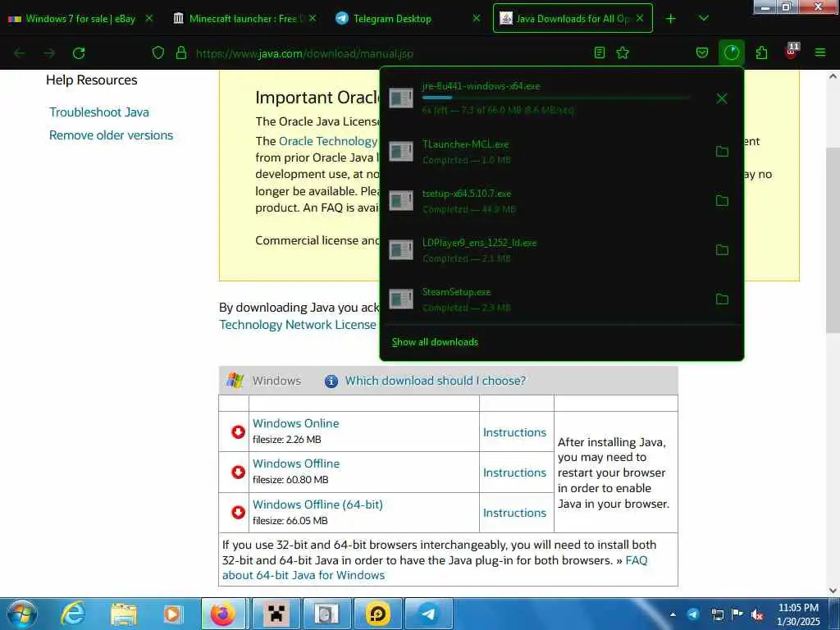Viewport: 840px width, 630px height.
Task: Follow the Oracle Technology link
Action: point(328,141)
